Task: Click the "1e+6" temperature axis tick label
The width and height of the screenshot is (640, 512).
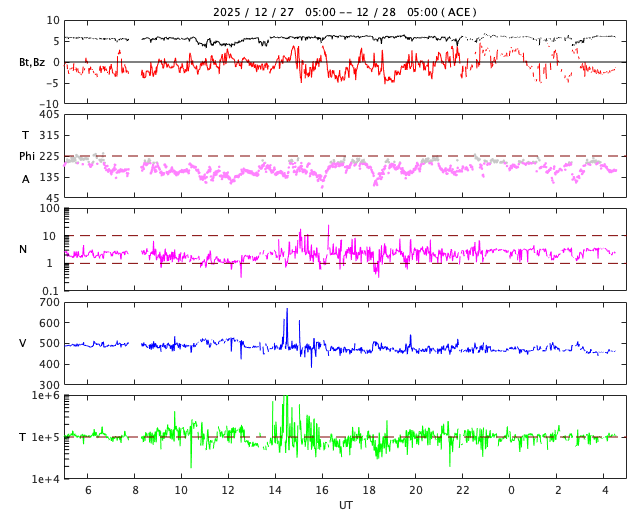Action: click(x=45, y=396)
